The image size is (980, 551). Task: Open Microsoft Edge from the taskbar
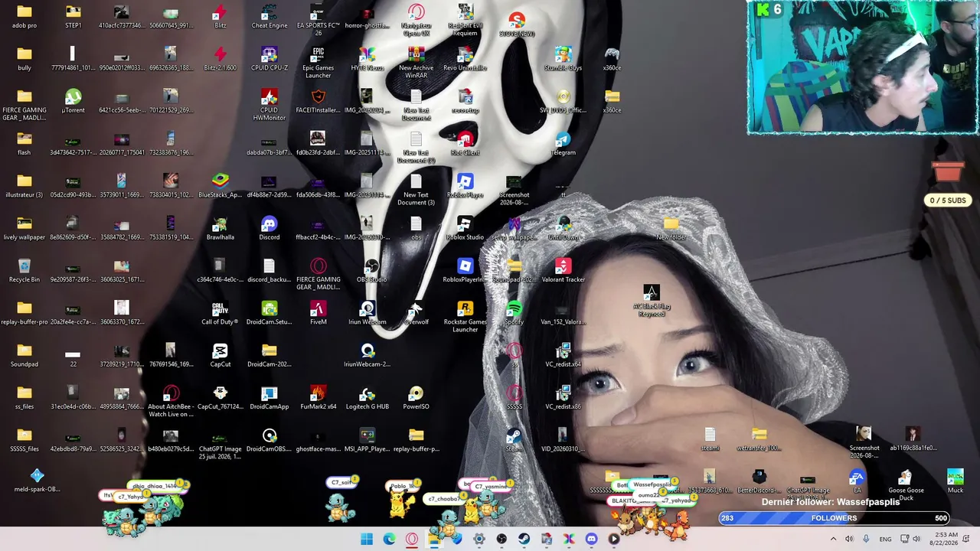pyautogui.click(x=389, y=540)
